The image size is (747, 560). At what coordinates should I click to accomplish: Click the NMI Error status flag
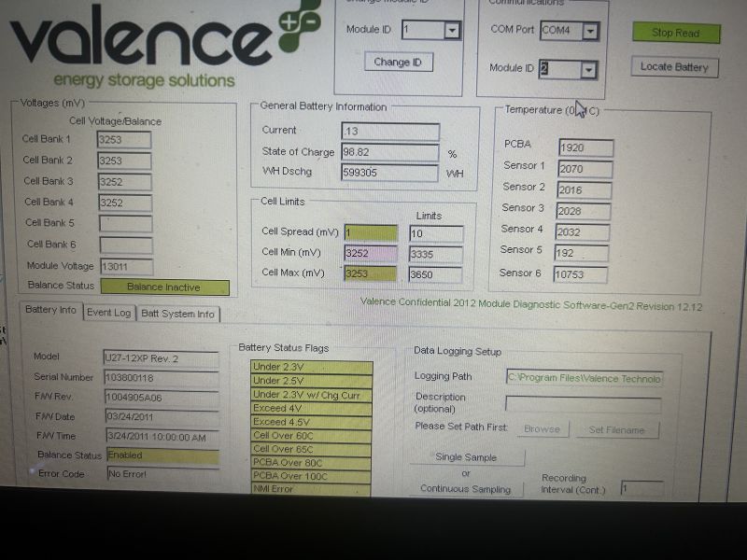312,489
